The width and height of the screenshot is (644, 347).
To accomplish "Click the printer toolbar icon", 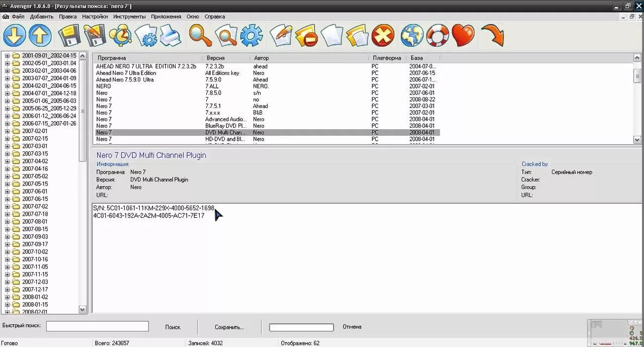I will pos(171,36).
